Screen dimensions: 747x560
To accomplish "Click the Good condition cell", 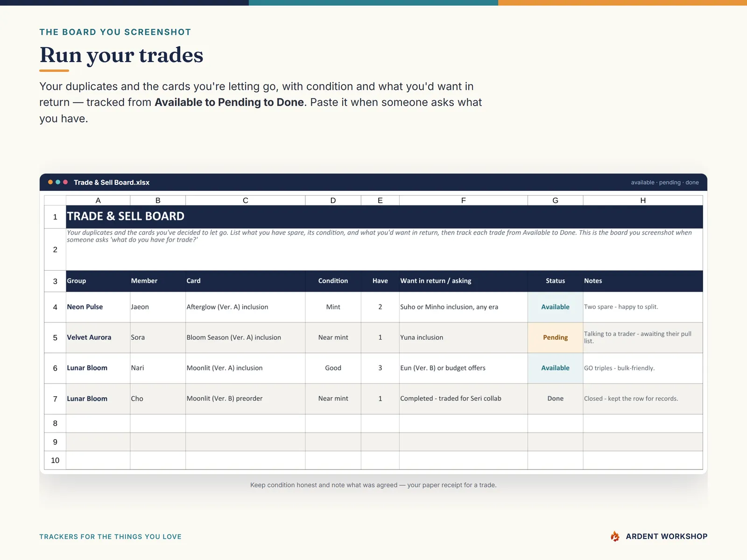I will (x=333, y=368).
